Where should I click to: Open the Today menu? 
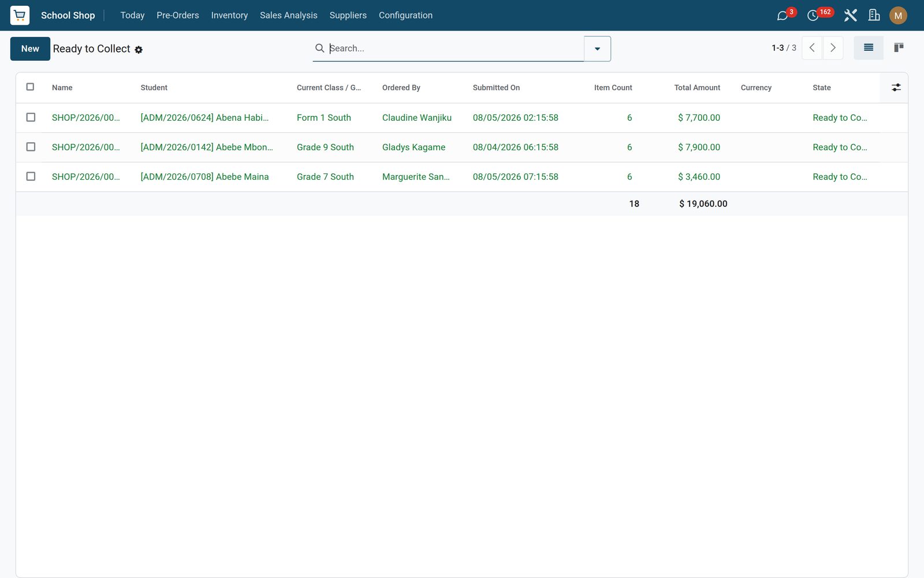[x=132, y=16]
